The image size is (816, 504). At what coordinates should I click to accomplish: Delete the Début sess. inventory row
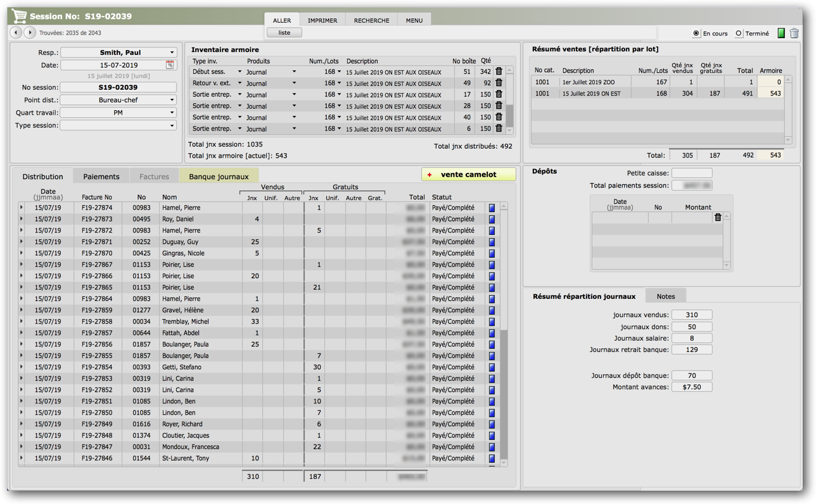click(499, 72)
